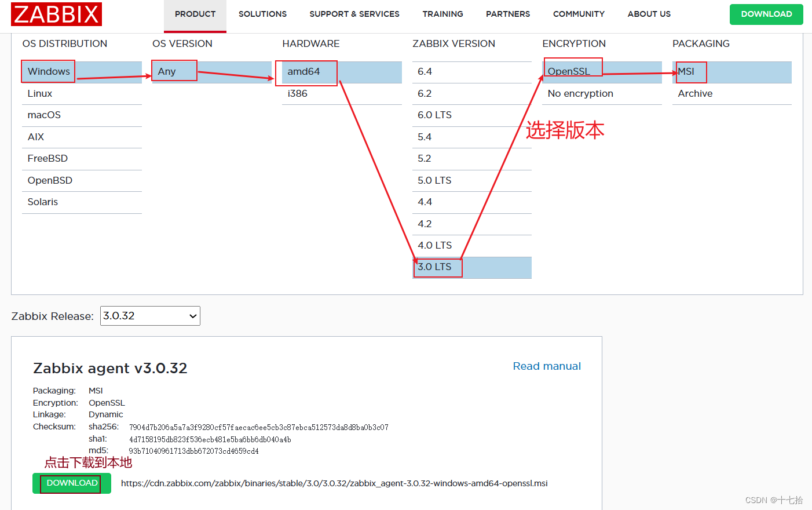This screenshot has height=510, width=812.
Task: Select Archive packaging
Action: 732,94
